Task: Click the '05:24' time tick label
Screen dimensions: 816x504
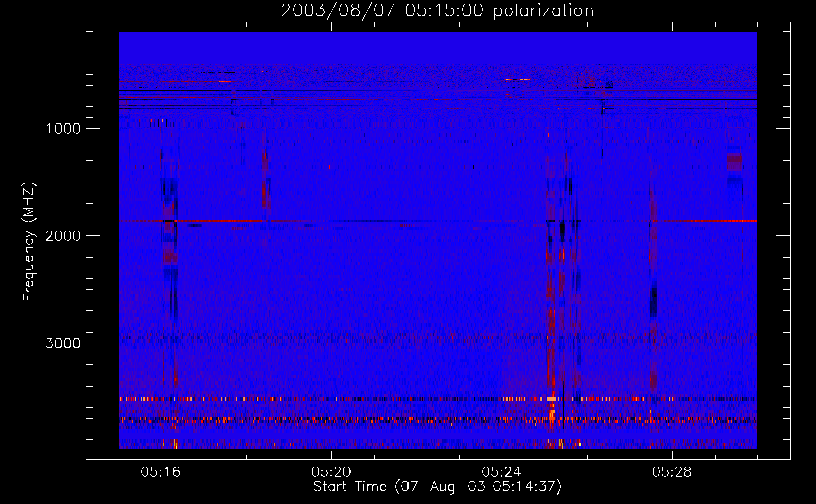Action: [502, 472]
